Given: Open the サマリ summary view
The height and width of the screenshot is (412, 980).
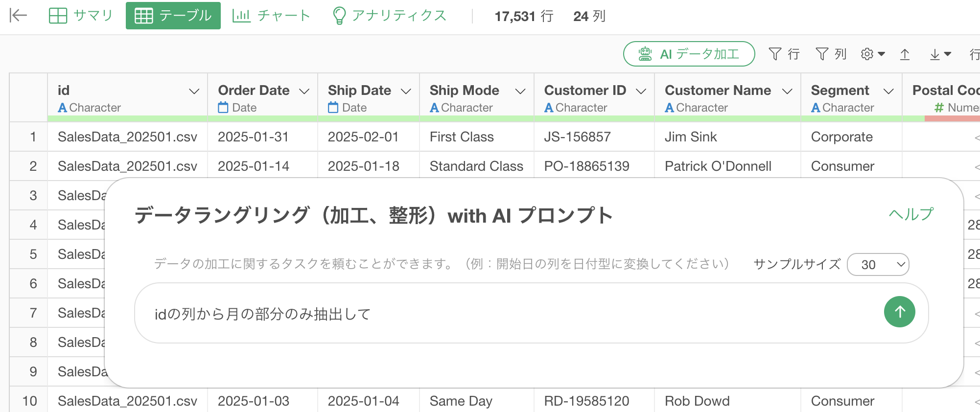Looking at the screenshot, I should coord(81,16).
